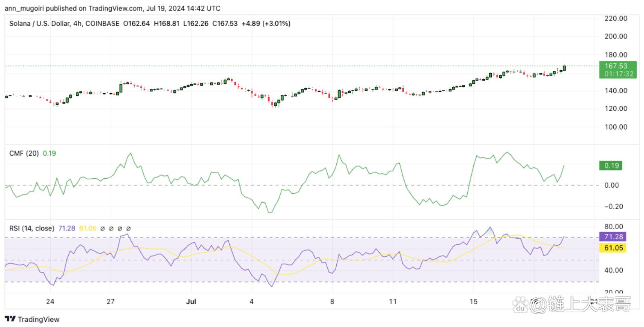This screenshot has width=644, height=327.
Task: Click the −0.20 CMF axis label
Action: pyautogui.click(x=613, y=206)
